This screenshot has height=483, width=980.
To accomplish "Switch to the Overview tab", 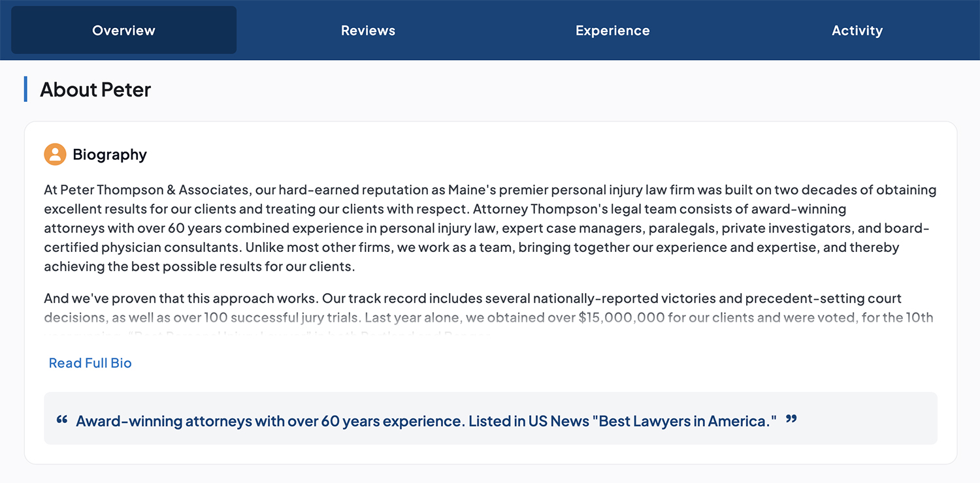I will click(x=123, y=31).
